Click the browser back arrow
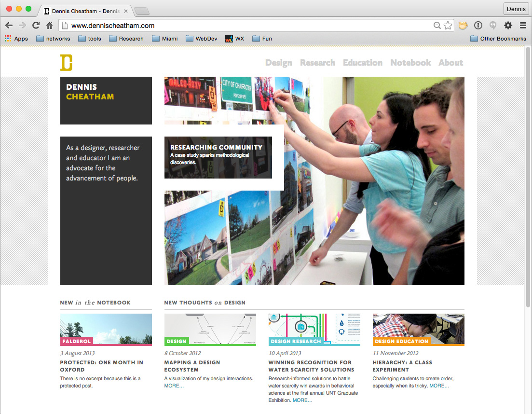532x414 pixels. coord(9,26)
